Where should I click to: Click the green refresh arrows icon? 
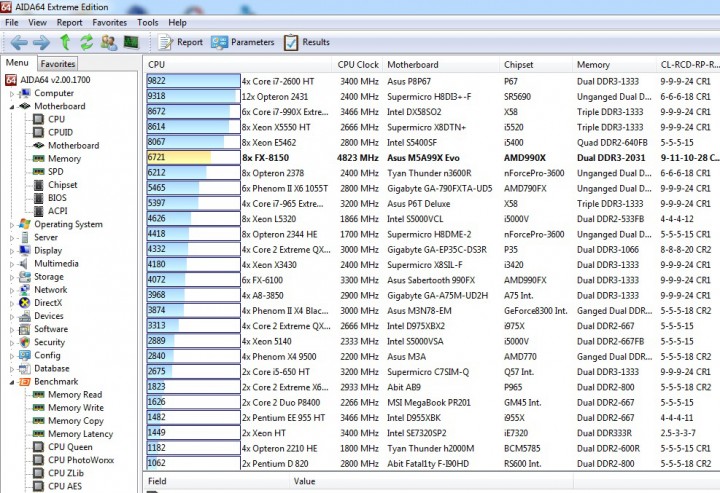[x=86, y=42]
